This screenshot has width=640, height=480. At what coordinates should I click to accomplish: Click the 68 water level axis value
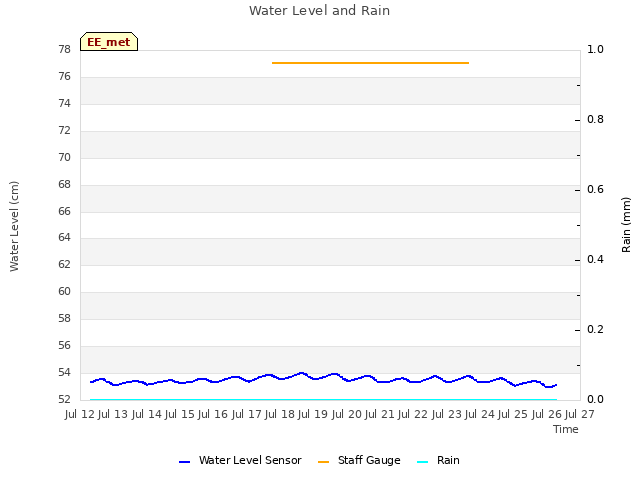point(64,184)
